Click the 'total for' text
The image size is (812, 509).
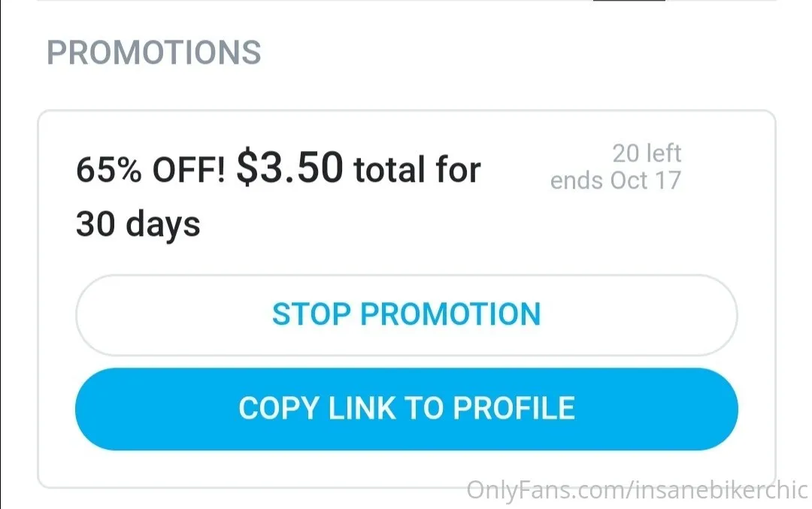point(417,170)
